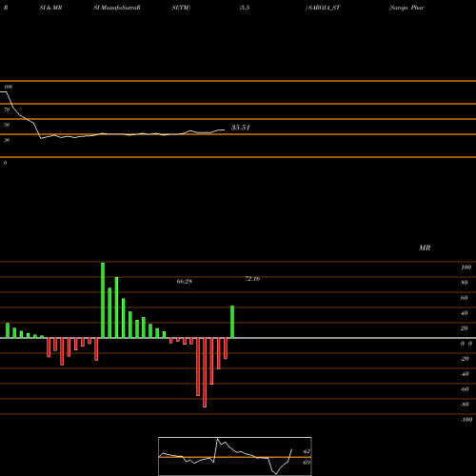Screen dimensions: 476x476
Task: Click the RSI axis label 30
Action: click(x=7, y=140)
